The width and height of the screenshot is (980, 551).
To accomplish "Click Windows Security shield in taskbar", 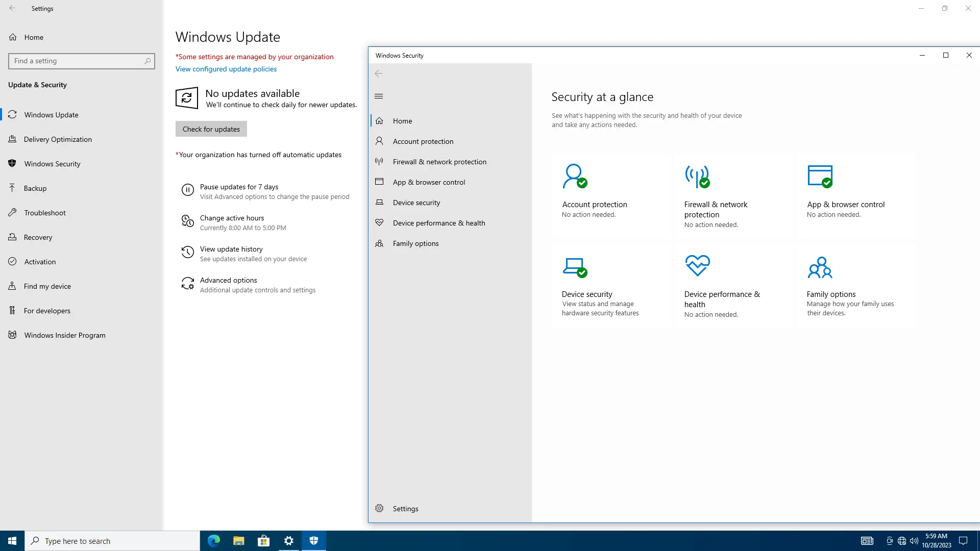I will coord(314,541).
